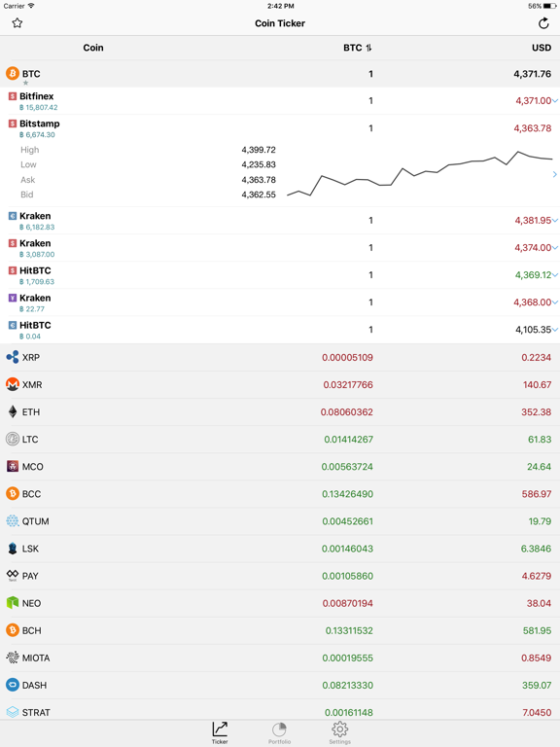Tap DASH USD price 359.07

point(537,685)
